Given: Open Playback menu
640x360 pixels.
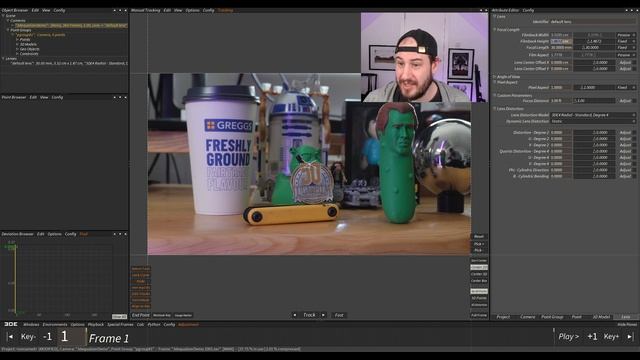Looking at the screenshot, I should [x=96, y=324].
